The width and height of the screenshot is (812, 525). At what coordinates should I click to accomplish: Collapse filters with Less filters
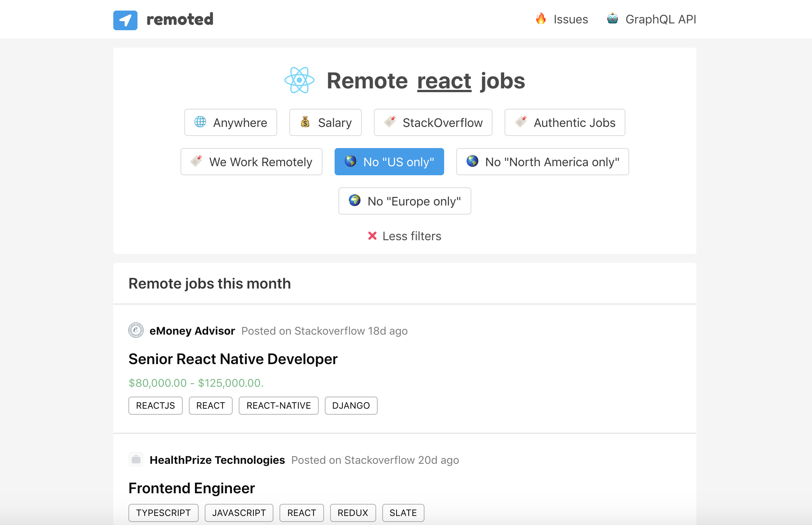pos(404,236)
